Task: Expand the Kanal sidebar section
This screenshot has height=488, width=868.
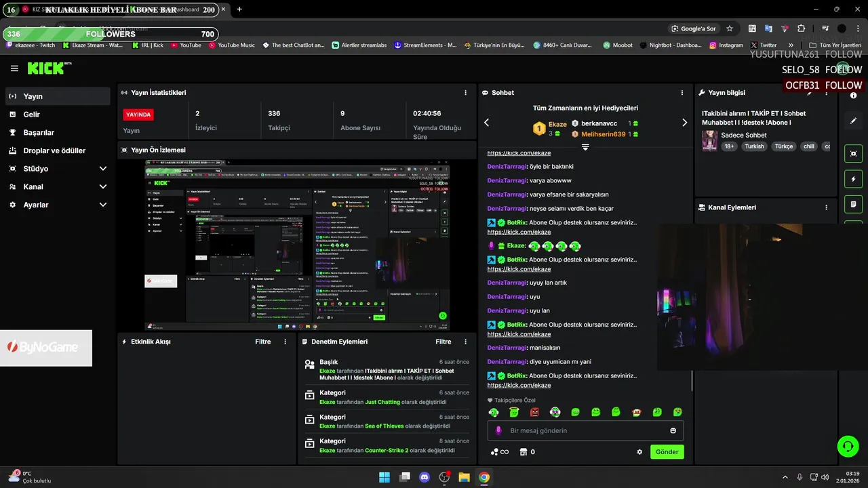Action: click(x=58, y=186)
